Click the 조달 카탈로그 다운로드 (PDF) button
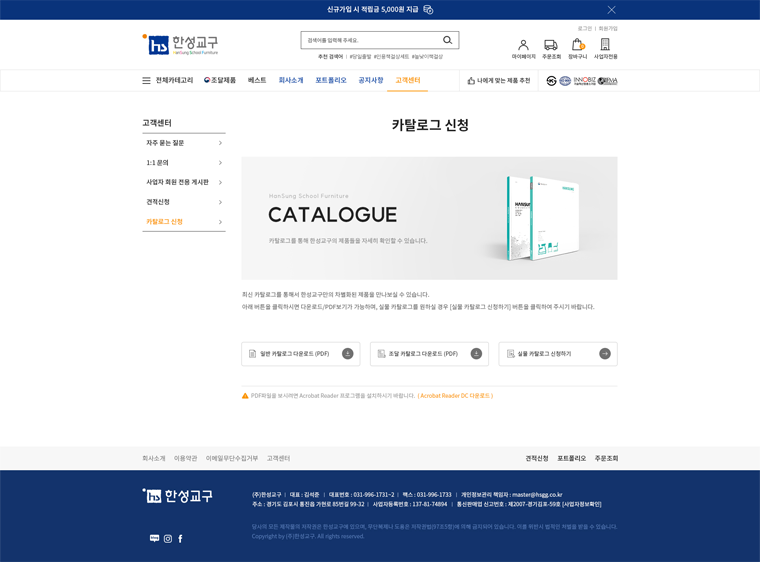The width and height of the screenshot is (760, 562). coord(429,354)
